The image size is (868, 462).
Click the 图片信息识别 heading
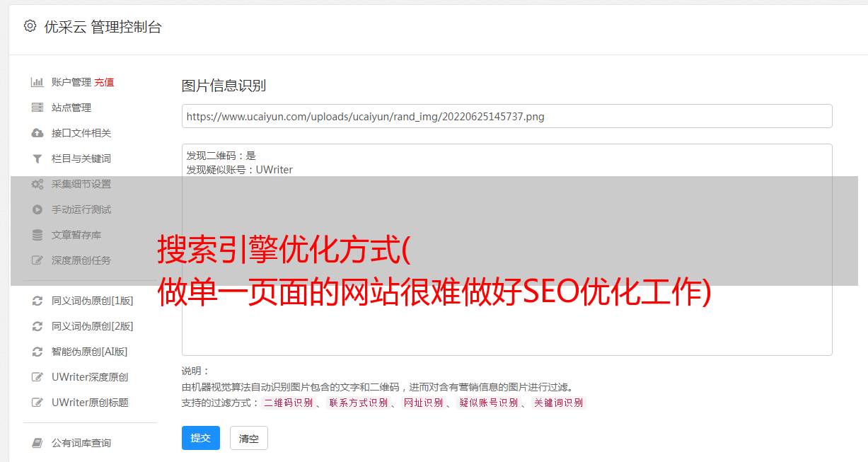(x=224, y=86)
